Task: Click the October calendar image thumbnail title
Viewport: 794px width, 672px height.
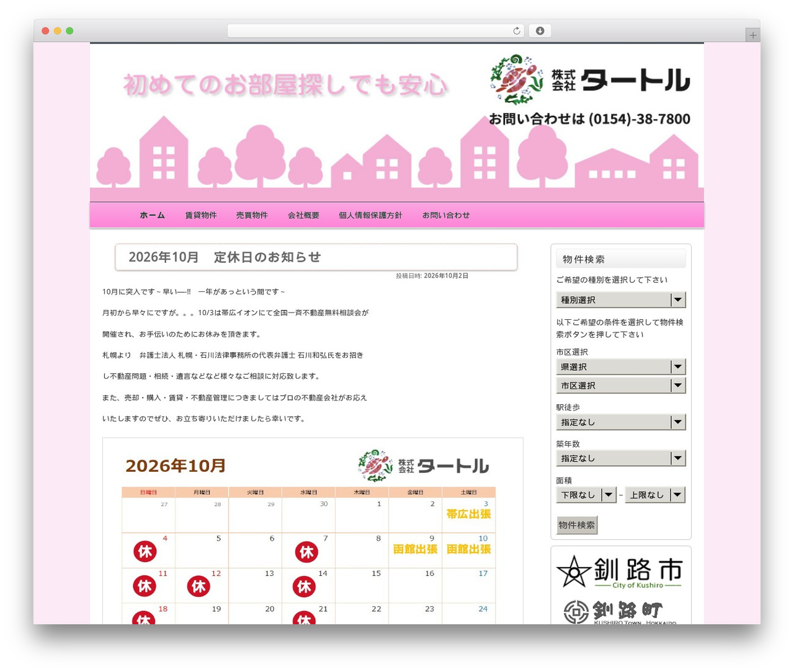Action: (x=176, y=466)
